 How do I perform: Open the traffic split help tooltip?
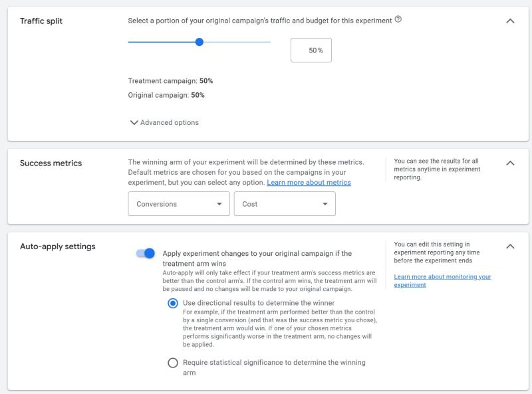[400, 20]
